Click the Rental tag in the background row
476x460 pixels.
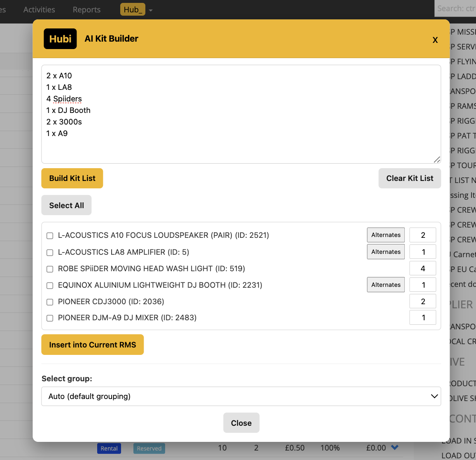pos(109,448)
